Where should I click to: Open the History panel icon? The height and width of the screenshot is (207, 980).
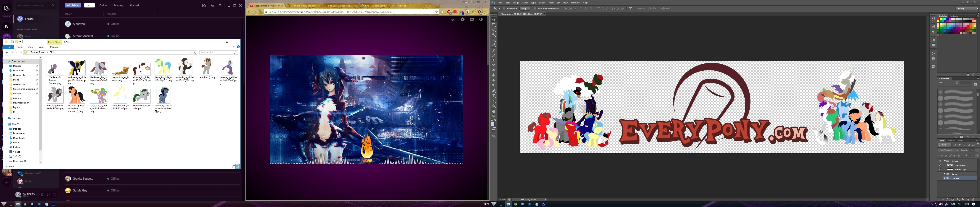(934, 19)
